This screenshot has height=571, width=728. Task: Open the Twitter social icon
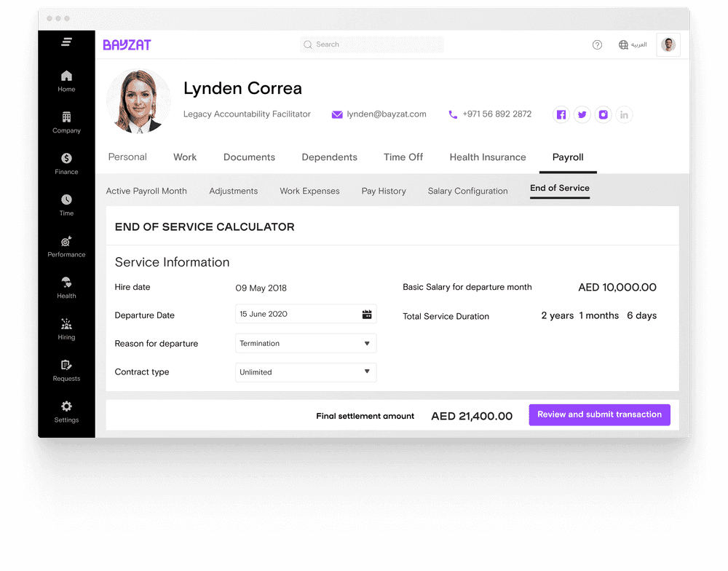pyautogui.click(x=582, y=115)
